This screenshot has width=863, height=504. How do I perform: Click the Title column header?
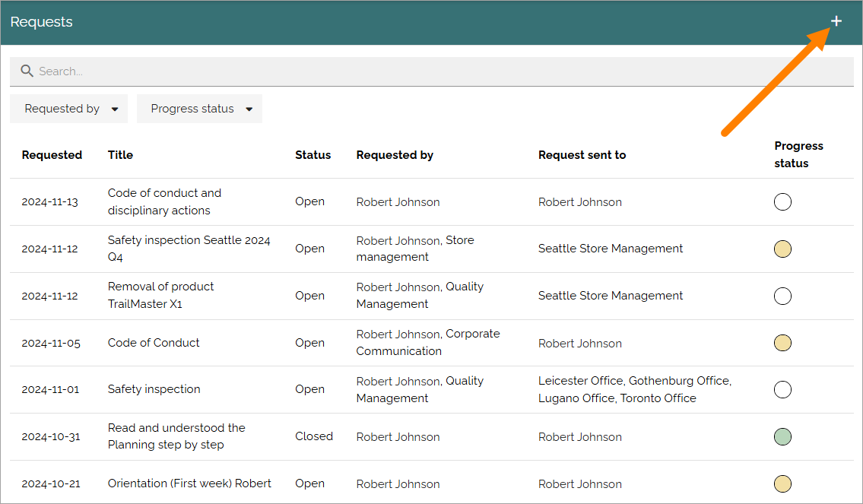(x=120, y=155)
